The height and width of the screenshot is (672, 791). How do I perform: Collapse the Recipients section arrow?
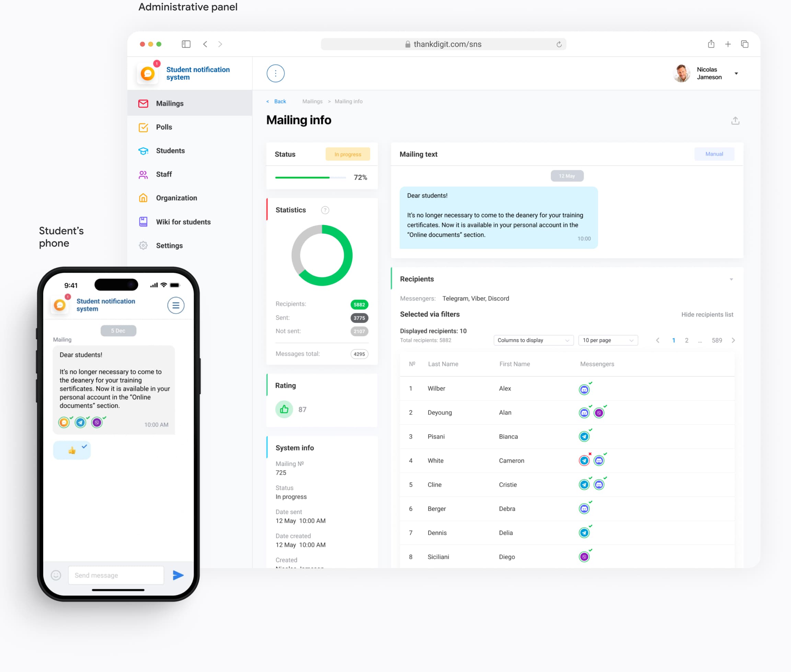(x=731, y=279)
